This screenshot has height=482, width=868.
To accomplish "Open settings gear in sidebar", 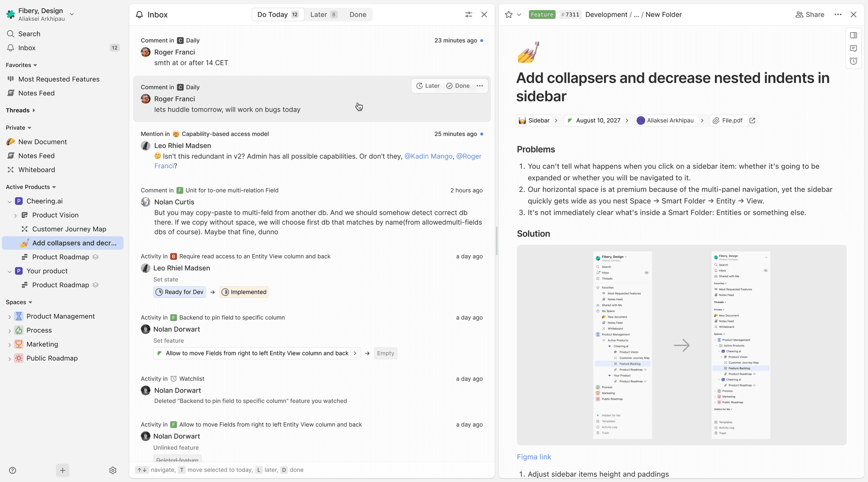I will pos(113,470).
